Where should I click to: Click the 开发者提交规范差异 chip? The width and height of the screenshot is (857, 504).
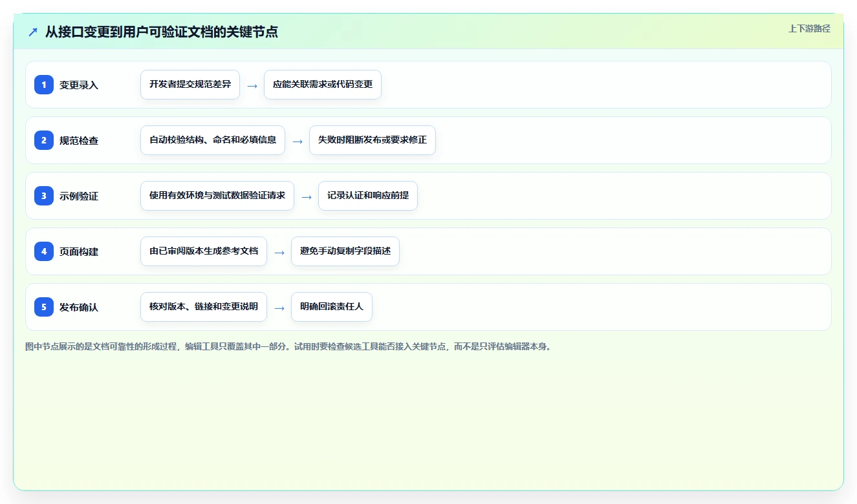[x=190, y=85]
